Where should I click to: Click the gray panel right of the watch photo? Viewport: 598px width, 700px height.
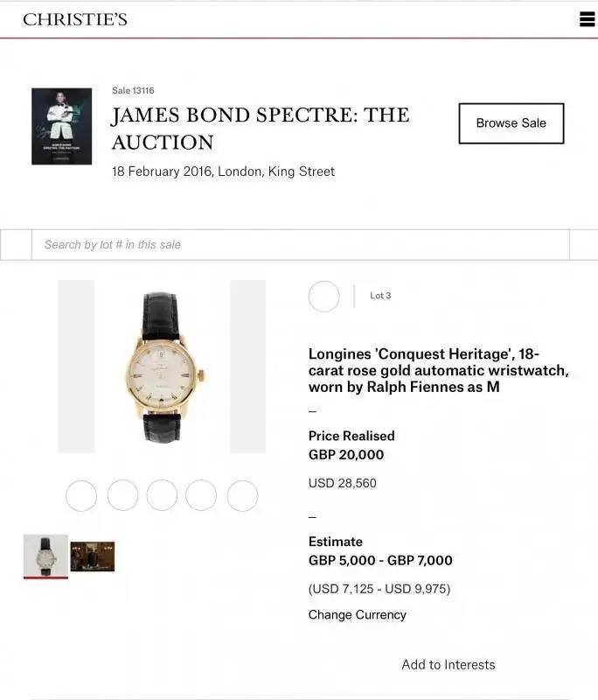tap(247, 366)
